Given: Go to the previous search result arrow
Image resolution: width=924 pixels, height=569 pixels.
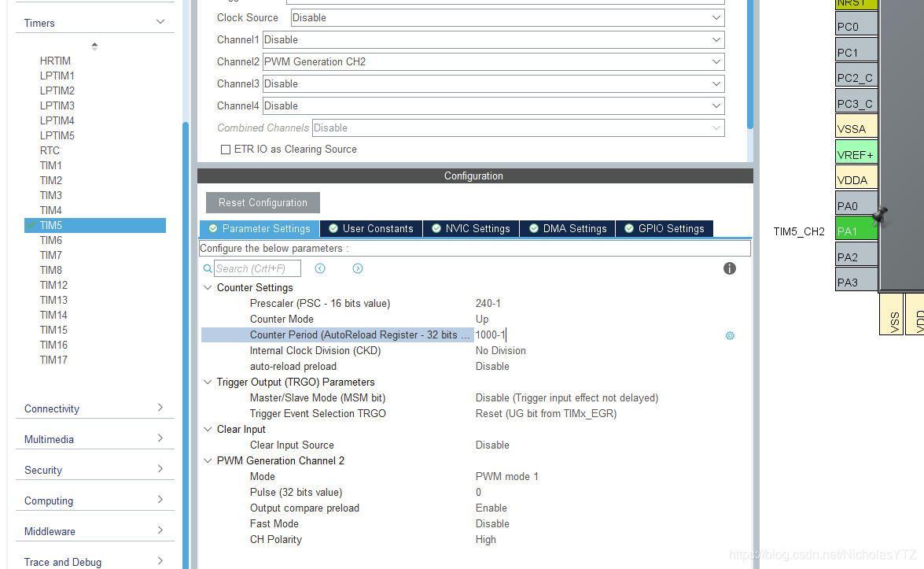Looking at the screenshot, I should [x=320, y=269].
